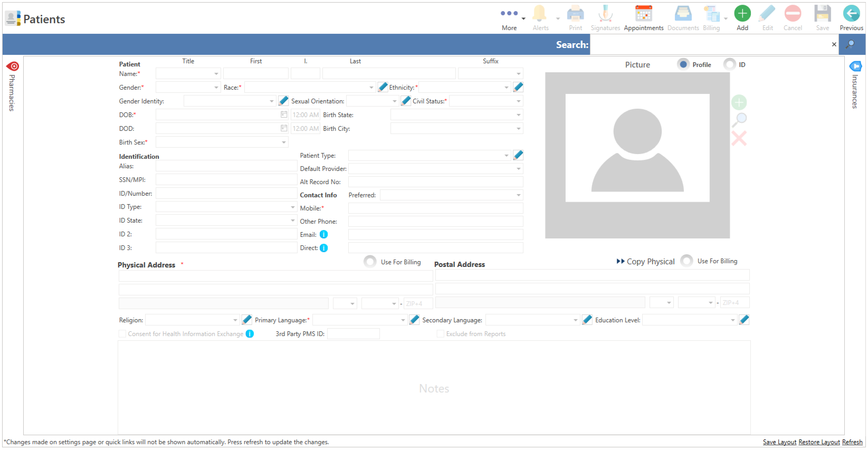Expand the Default Provider dropdown
This screenshot has width=868, height=450.
point(518,168)
